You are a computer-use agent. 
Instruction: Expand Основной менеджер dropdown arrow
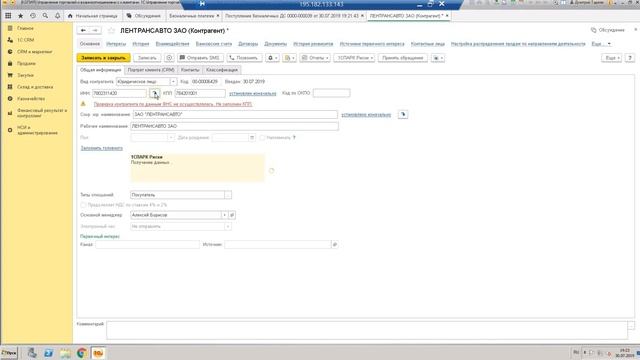tap(224, 215)
